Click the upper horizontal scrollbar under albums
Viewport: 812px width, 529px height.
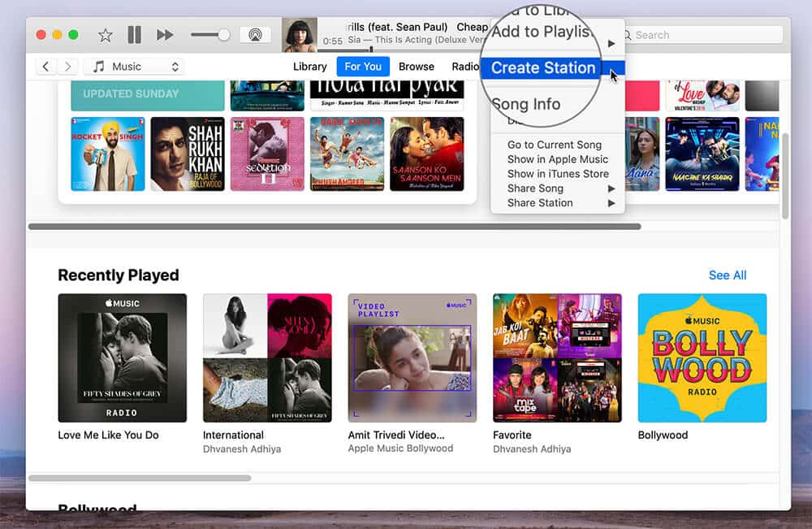(x=335, y=227)
